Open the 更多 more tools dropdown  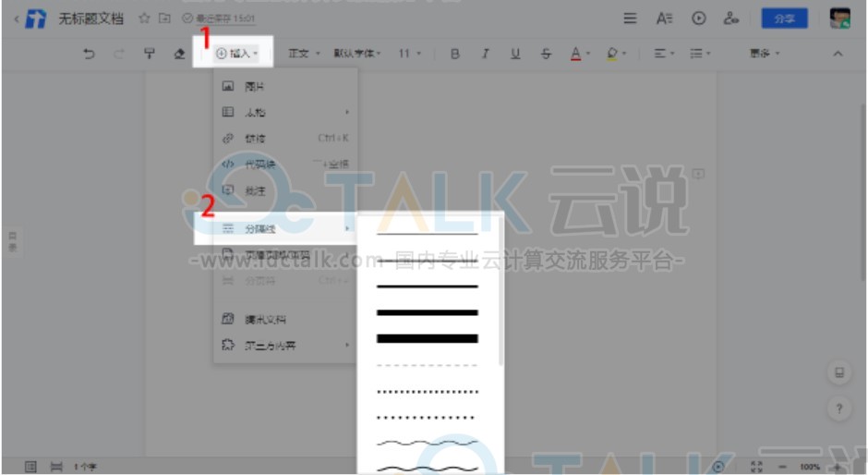click(x=765, y=54)
